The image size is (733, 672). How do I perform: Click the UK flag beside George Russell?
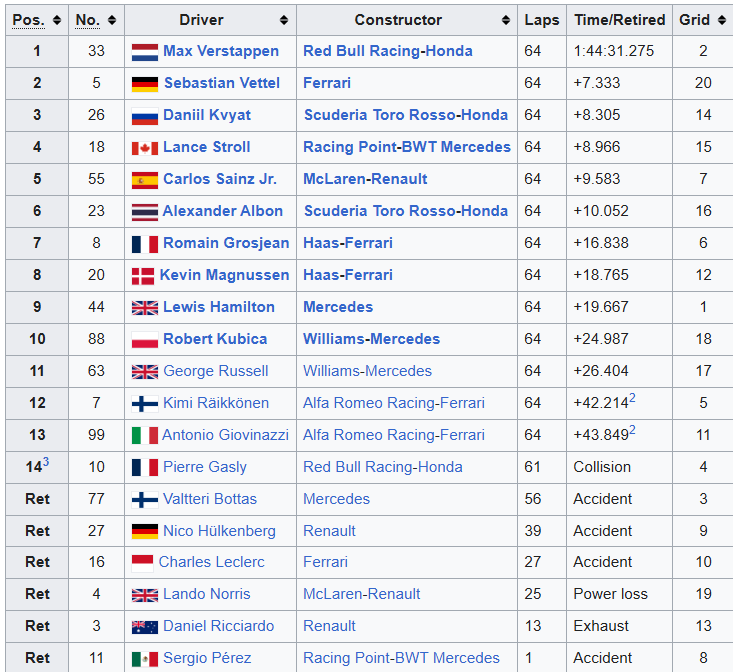click(145, 372)
